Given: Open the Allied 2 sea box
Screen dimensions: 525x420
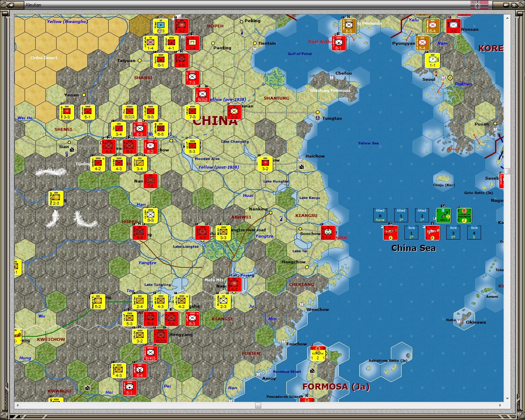Looking at the screenshot, I should point(422,215).
